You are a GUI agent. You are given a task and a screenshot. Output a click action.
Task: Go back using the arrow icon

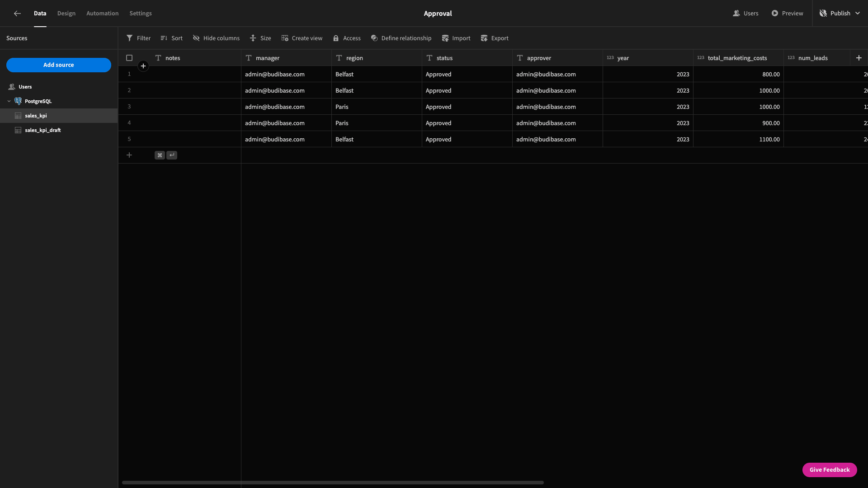(x=17, y=14)
